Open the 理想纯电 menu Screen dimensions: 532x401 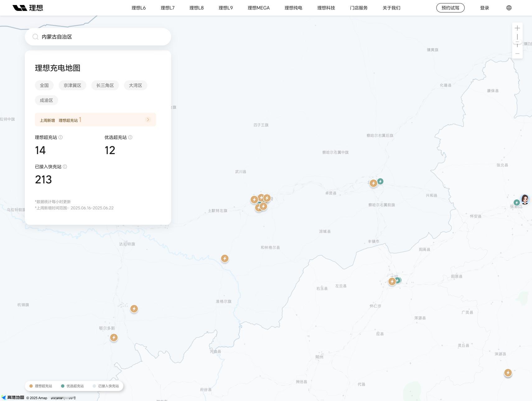[x=293, y=8]
